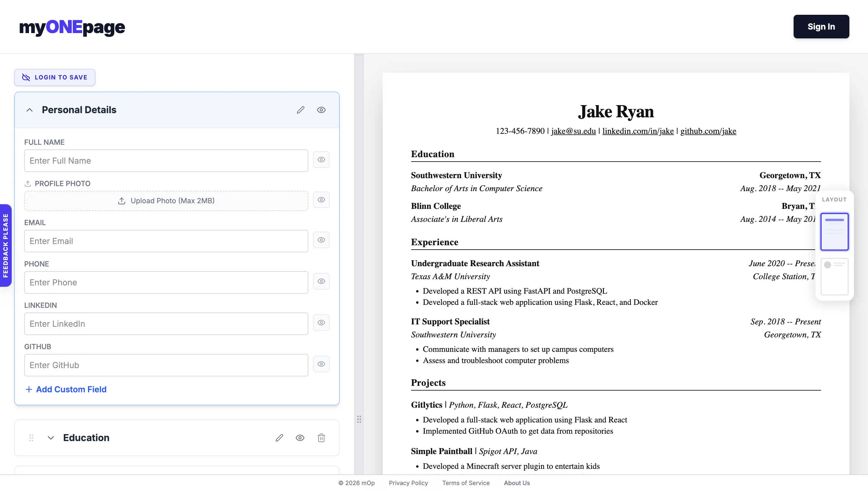The height and width of the screenshot is (491, 868).
Task: Select the photo layout option in Layout panel
Action: (x=835, y=277)
